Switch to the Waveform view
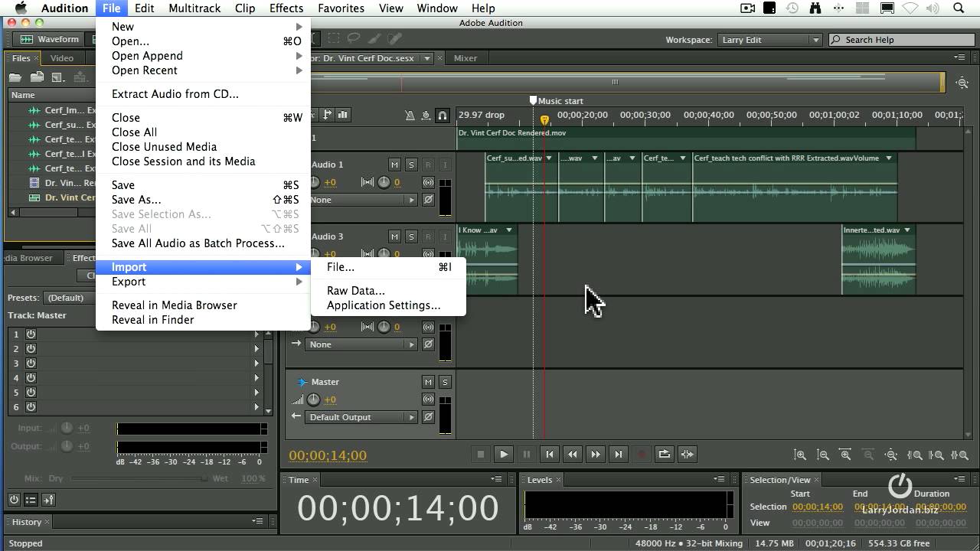The image size is (980, 551). tap(50, 39)
